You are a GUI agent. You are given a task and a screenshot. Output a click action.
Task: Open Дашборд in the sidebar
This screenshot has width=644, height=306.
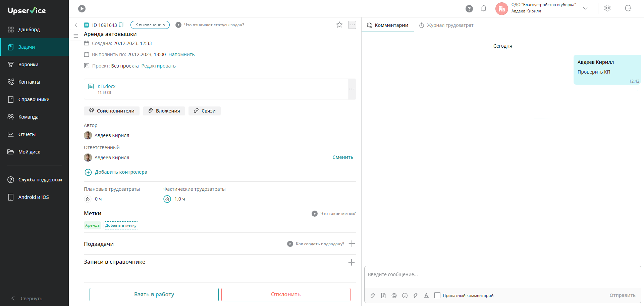[34, 30]
